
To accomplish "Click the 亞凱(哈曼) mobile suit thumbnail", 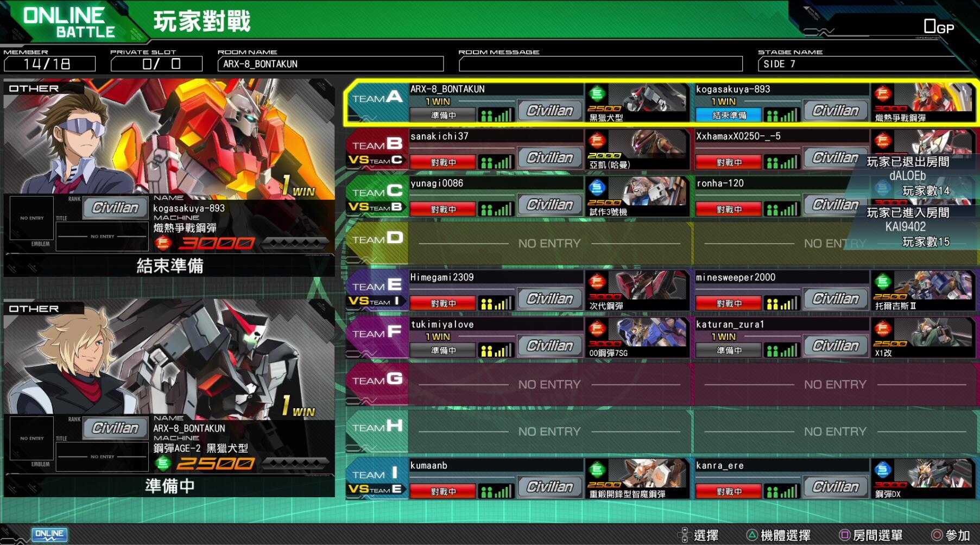I will coord(648,144).
